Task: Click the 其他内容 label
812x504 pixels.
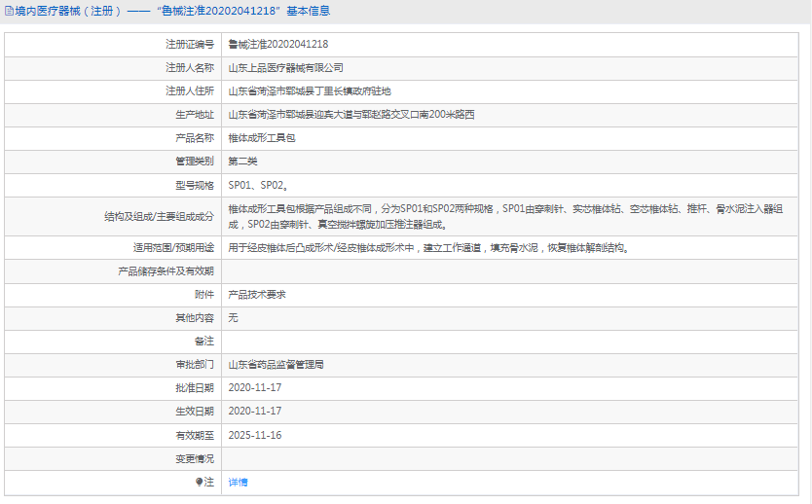Action: (x=194, y=318)
